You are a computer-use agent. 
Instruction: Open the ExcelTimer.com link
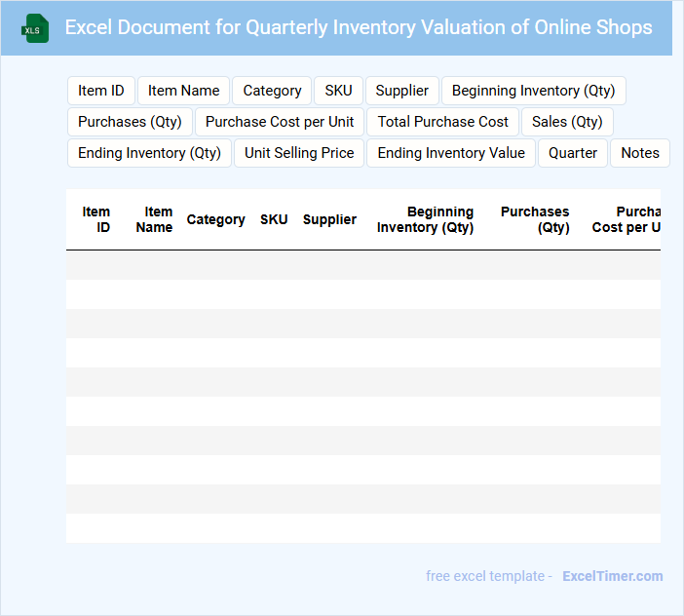click(x=612, y=576)
